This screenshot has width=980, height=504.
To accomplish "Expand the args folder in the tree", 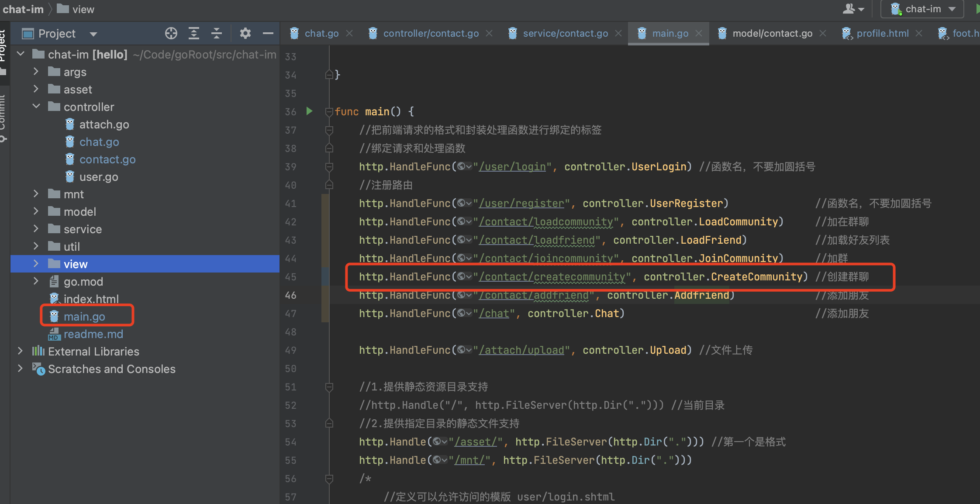I will click(x=36, y=71).
